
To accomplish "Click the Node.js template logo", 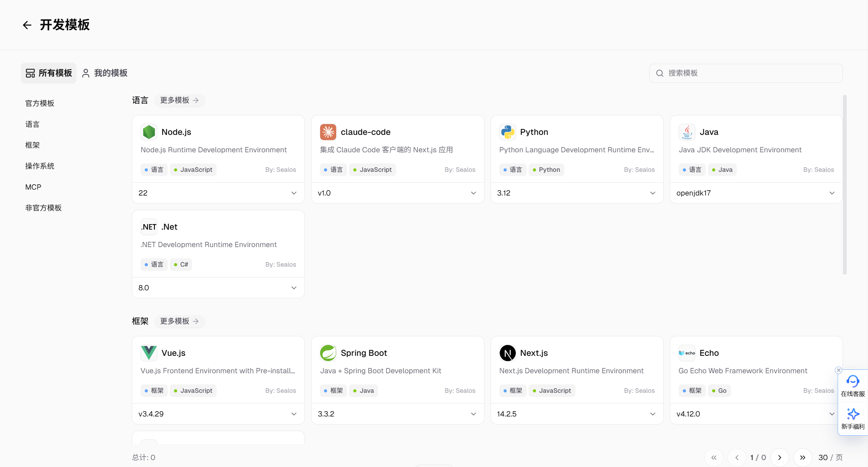I will (x=149, y=132).
